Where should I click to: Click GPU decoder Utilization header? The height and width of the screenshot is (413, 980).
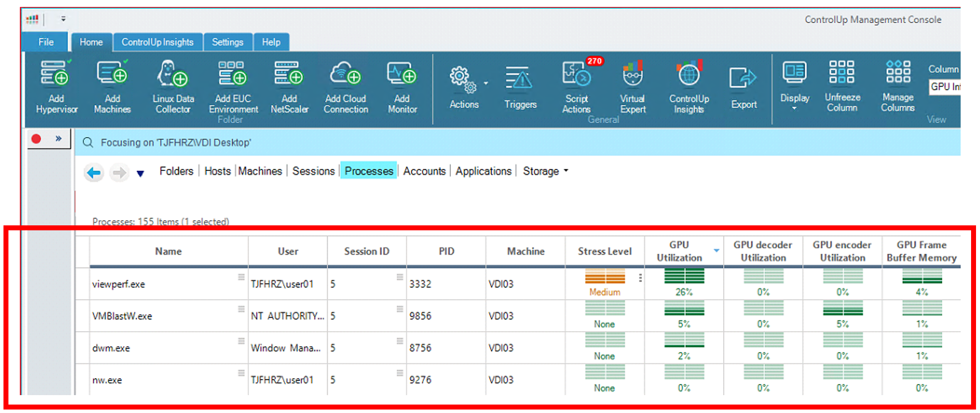(x=763, y=251)
